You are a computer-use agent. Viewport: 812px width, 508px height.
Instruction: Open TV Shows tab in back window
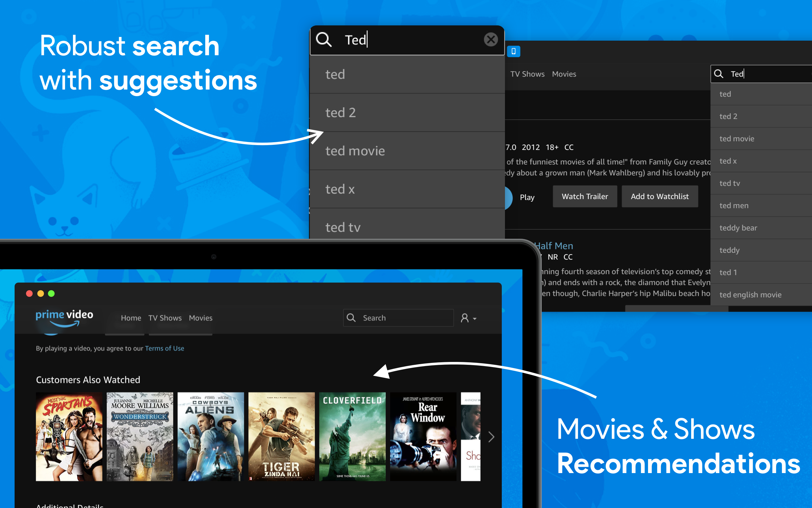[527, 74]
